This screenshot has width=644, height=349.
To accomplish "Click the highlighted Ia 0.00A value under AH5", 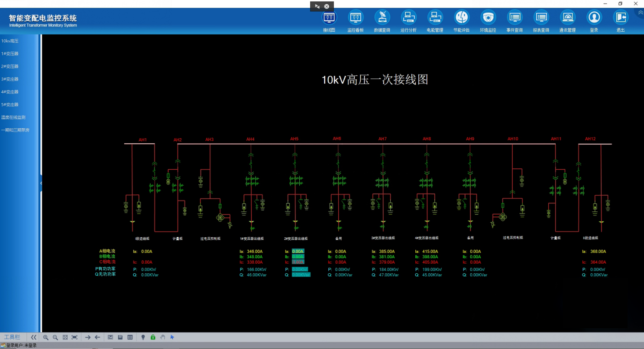I will pos(298,252).
